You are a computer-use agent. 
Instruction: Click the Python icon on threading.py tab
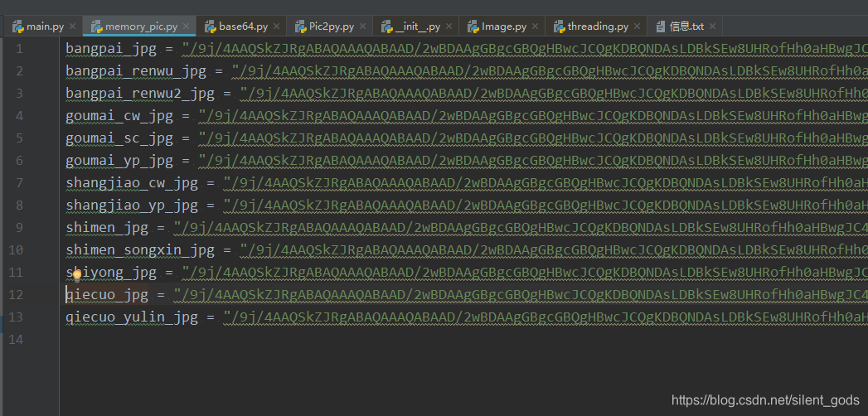point(559,26)
